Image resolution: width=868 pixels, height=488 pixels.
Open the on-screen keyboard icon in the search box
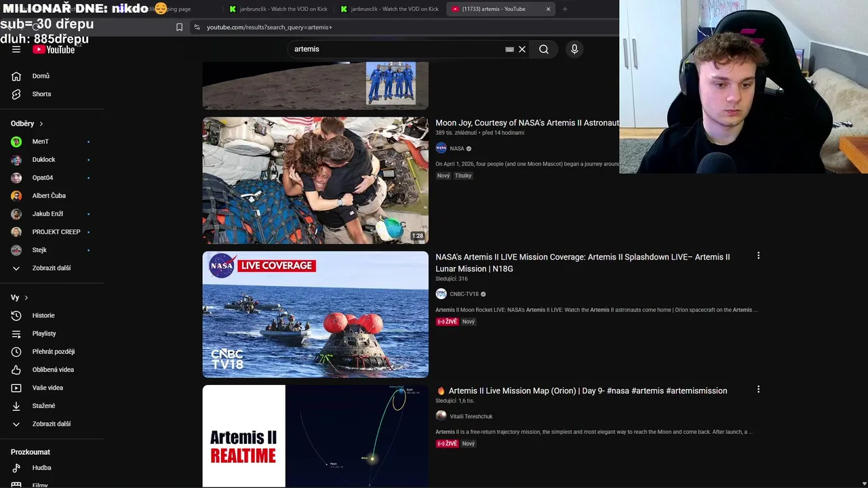coord(509,49)
